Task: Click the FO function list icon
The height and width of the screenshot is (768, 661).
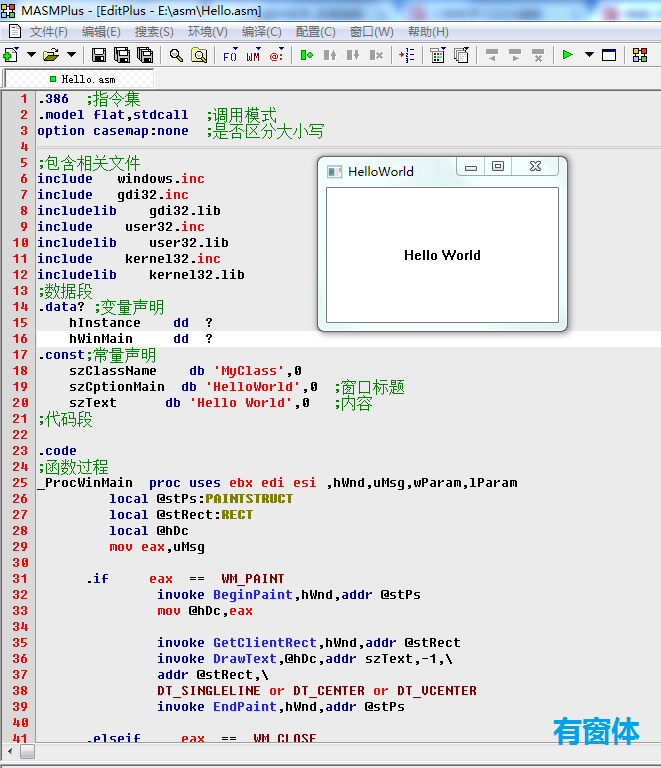Action: (x=230, y=55)
